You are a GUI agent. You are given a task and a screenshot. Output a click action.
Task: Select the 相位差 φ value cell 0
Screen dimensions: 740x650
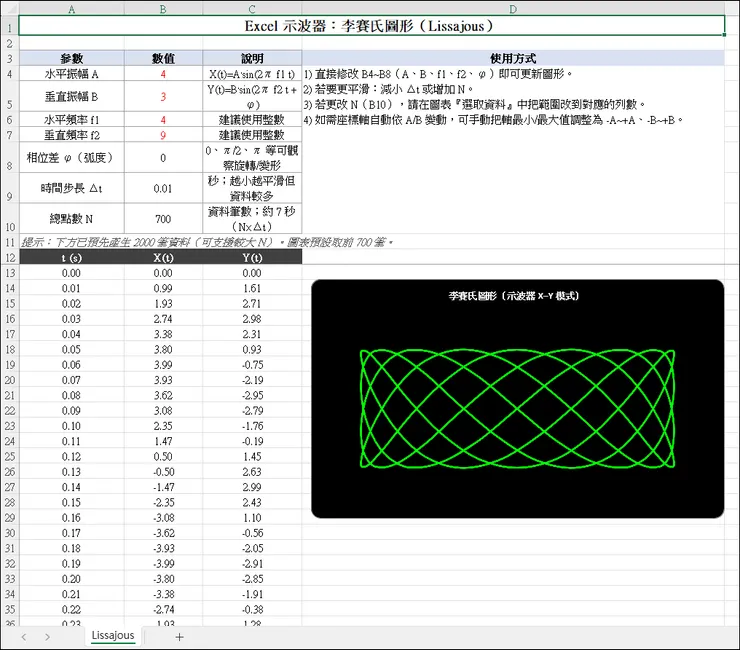point(163,158)
